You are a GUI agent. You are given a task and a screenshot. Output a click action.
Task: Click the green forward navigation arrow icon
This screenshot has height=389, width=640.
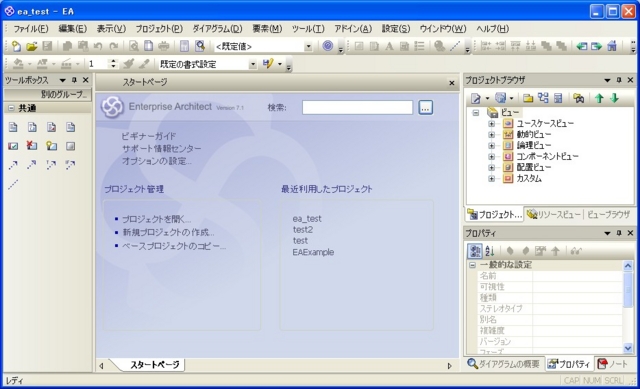[596, 46]
